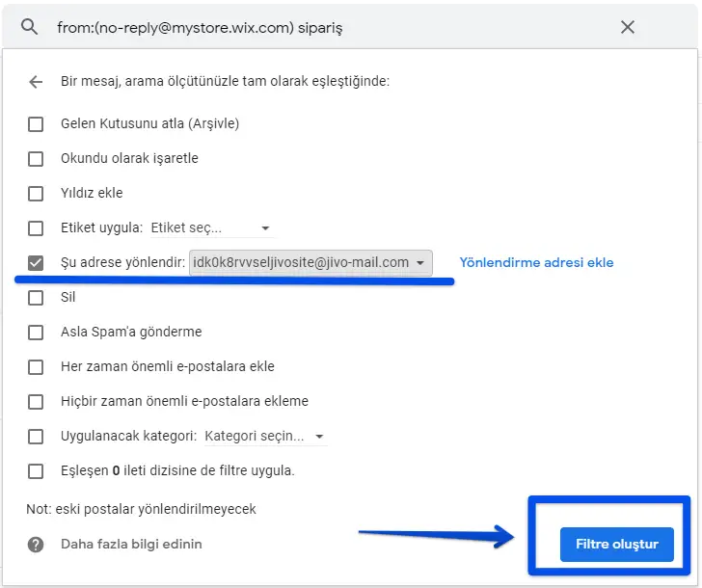The height and width of the screenshot is (588, 702).
Task: Click Yönlendirme adresi ekle link
Action: [536, 262]
